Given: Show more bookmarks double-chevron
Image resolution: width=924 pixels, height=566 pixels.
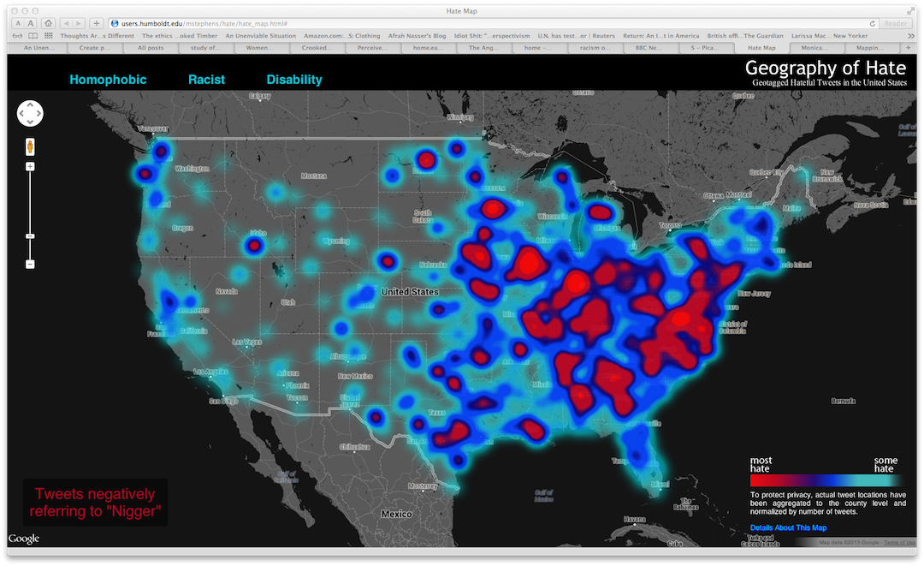Looking at the screenshot, I should click(910, 36).
